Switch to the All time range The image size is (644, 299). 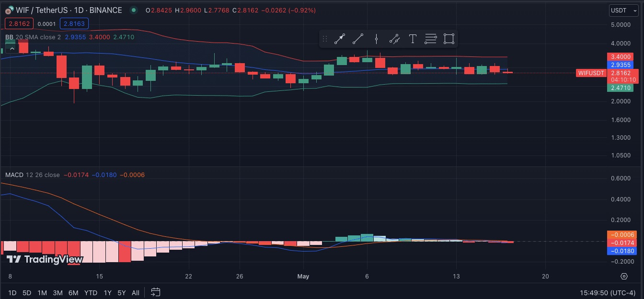click(x=136, y=292)
